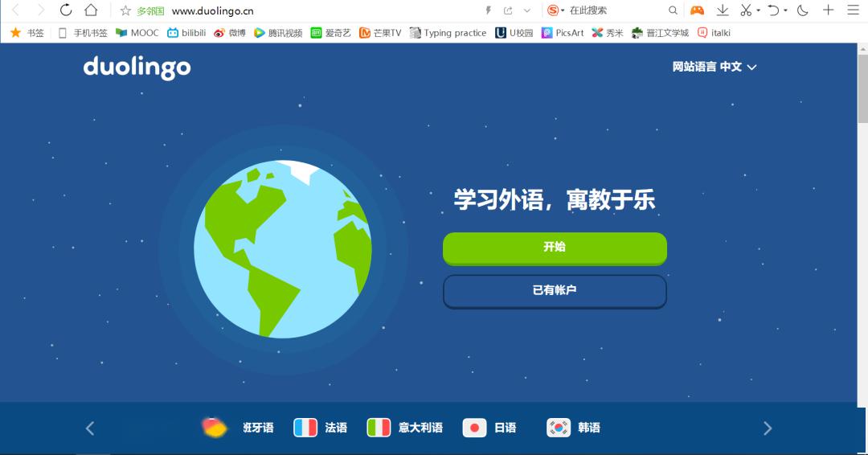868x455 pixels.
Task: Open the 微博 bookmark
Action: click(x=230, y=33)
